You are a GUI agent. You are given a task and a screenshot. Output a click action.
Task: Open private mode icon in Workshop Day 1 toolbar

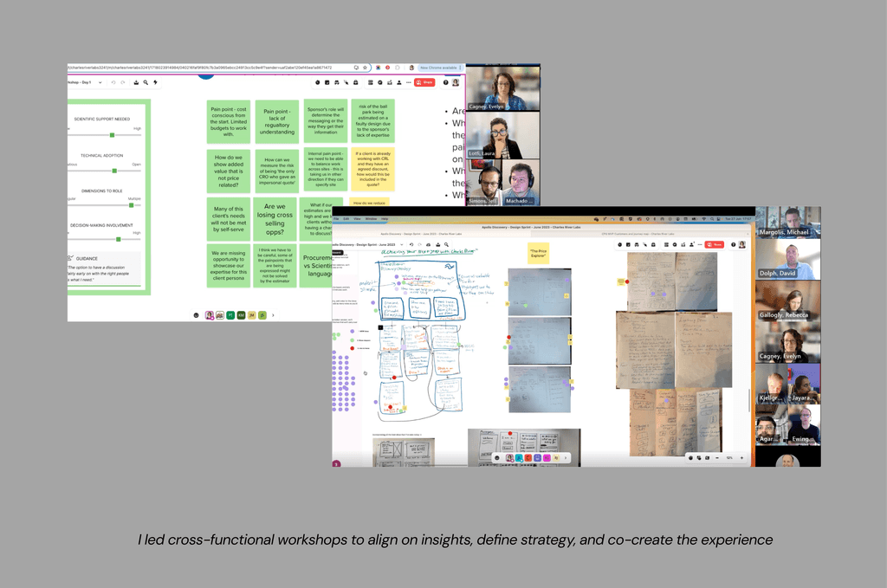(x=337, y=82)
